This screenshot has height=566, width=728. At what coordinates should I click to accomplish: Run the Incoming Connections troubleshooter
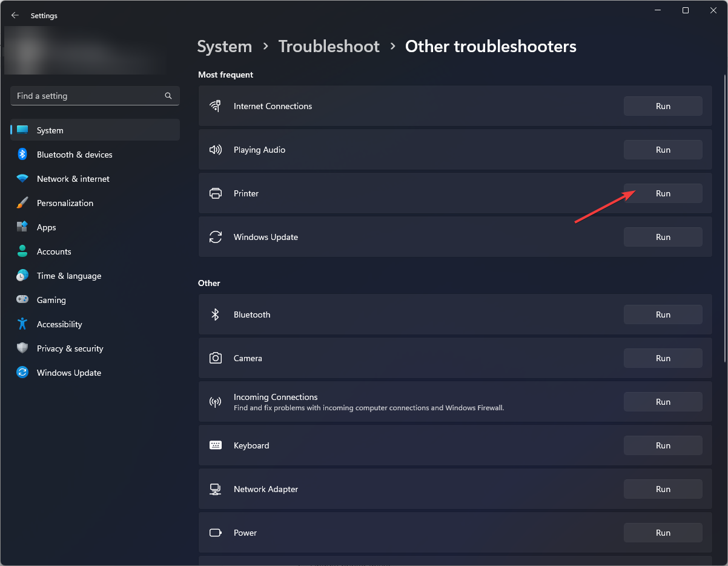[663, 402]
